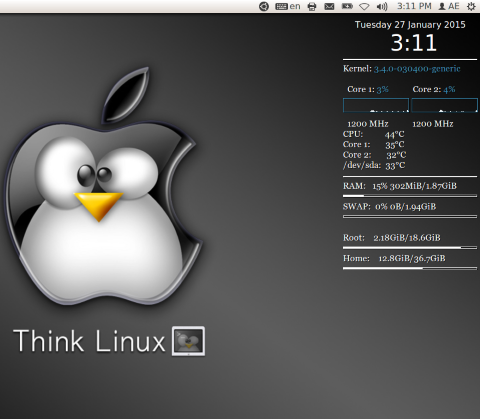Open the keyboard layout 'en' indicator
480x419 pixels.
click(x=288, y=6)
